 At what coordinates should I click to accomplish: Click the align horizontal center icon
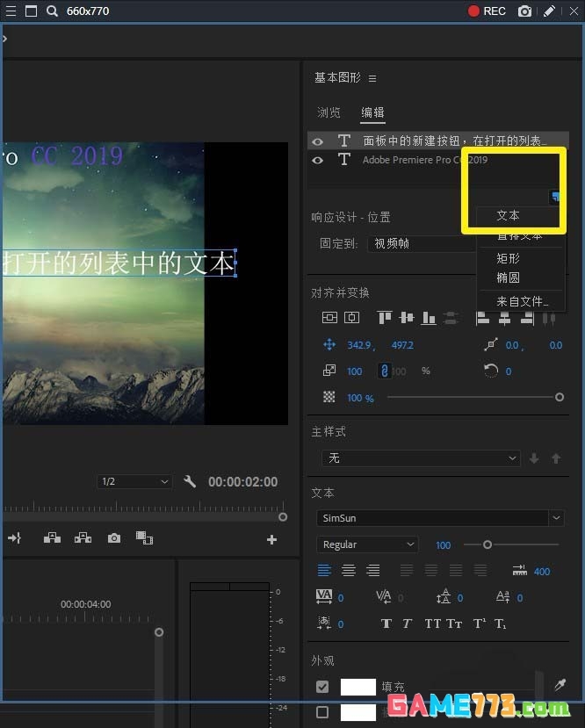pos(505,318)
